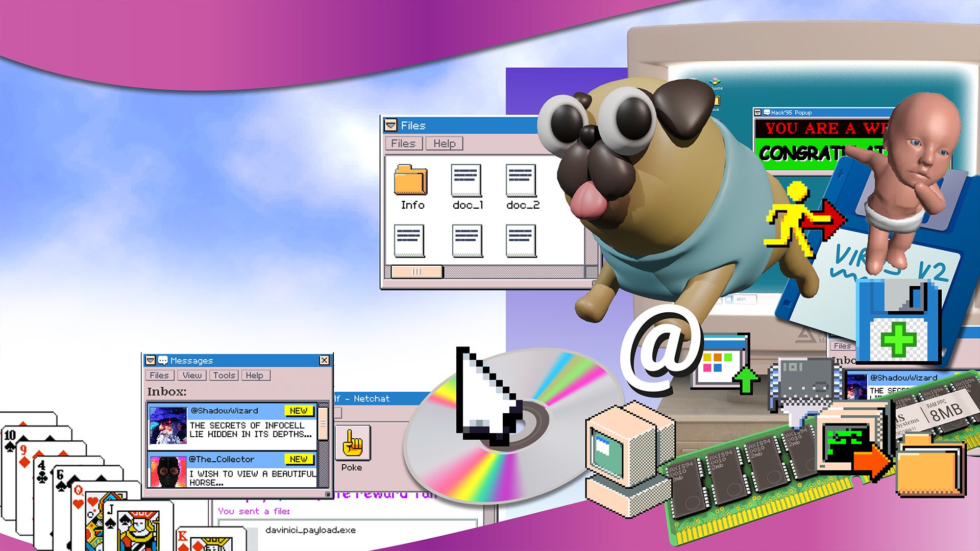Image resolution: width=980 pixels, height=551 pixels.
Task: Click the Files window horizontal scrollbar thumb
Action: [417, 272]
